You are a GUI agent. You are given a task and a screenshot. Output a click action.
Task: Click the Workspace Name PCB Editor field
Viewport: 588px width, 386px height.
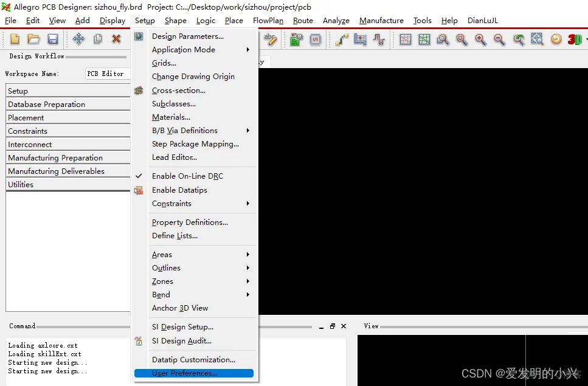point(108,74)
